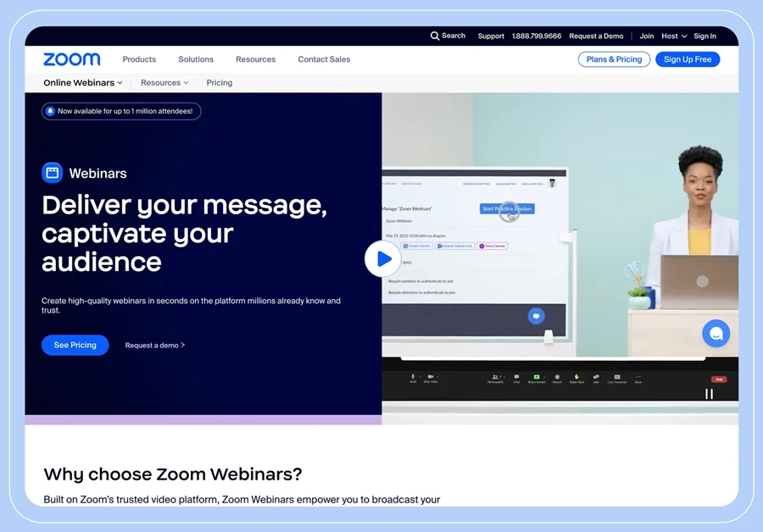
Task: Click the green Share Screen icon
Action: pyautogui.click(x=537, y=377)
